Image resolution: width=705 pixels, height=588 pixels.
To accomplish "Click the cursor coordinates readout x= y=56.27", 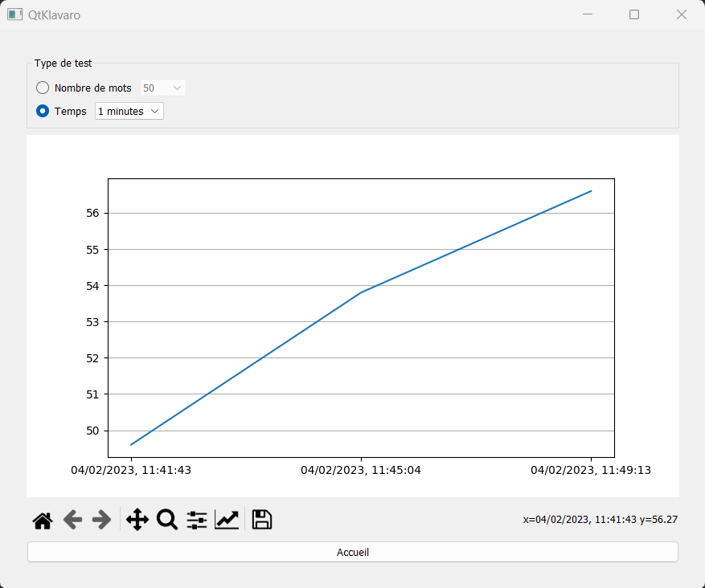I will [x=600, y=520].
